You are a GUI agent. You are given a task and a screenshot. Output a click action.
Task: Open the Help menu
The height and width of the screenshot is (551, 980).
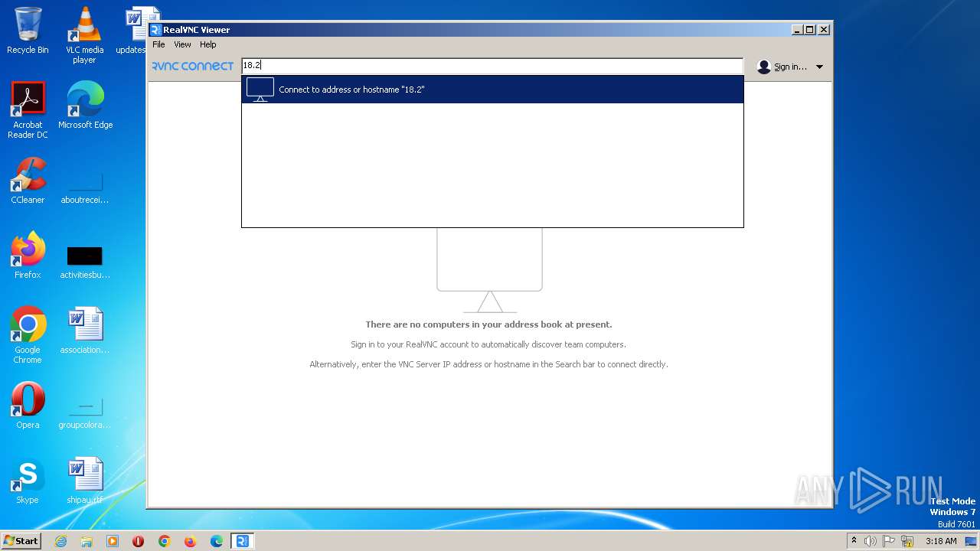pyautogui.click(x=208, y=44)
